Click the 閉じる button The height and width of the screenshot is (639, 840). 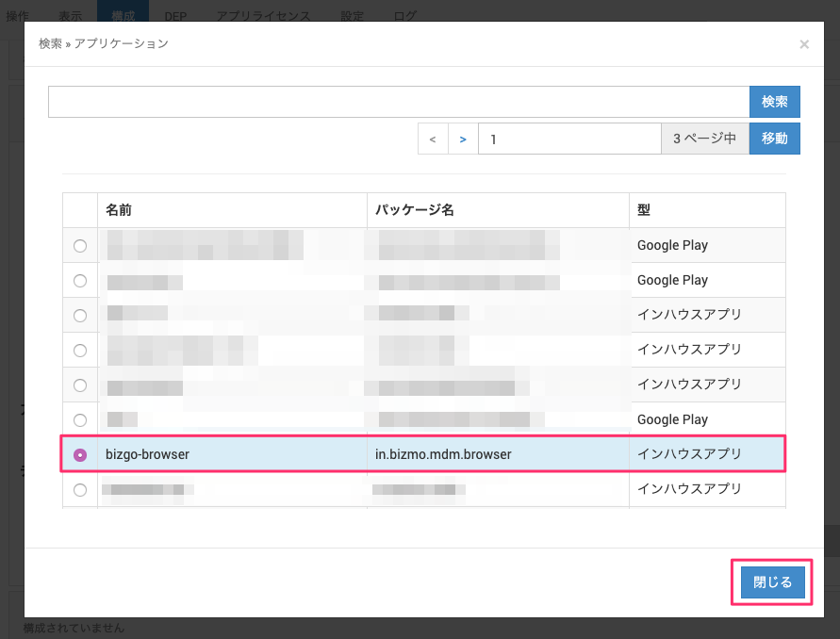click(x=772, y=582)
